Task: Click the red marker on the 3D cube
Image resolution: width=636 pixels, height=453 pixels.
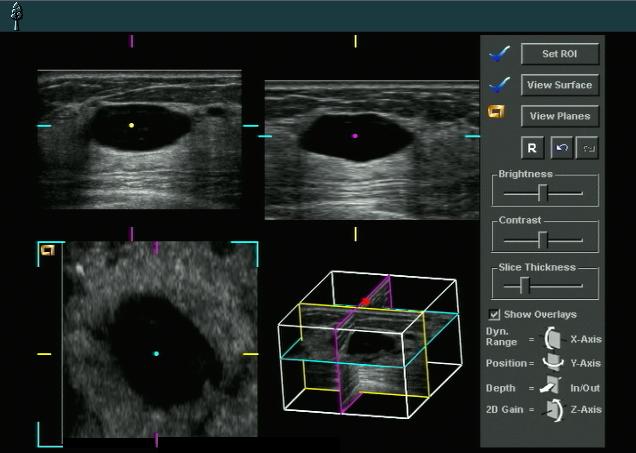Action: 365,301
